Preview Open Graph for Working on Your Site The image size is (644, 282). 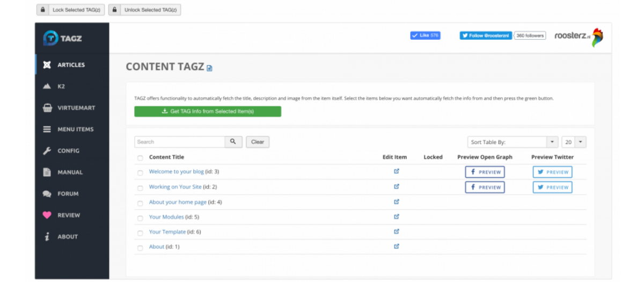tap(485, 187)
